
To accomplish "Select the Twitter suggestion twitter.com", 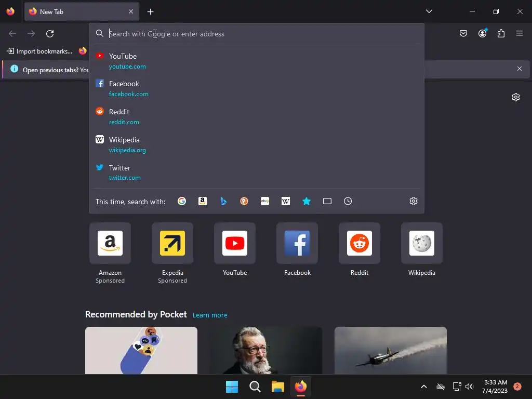I will (257, 172).
